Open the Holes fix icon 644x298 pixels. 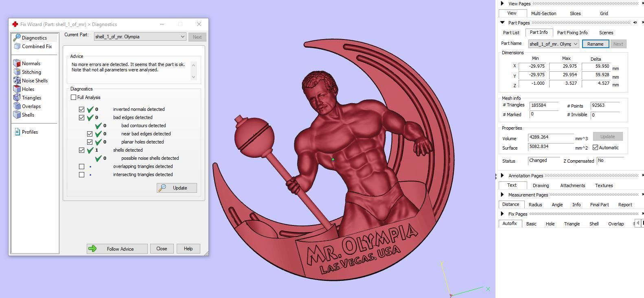(17, 89)
